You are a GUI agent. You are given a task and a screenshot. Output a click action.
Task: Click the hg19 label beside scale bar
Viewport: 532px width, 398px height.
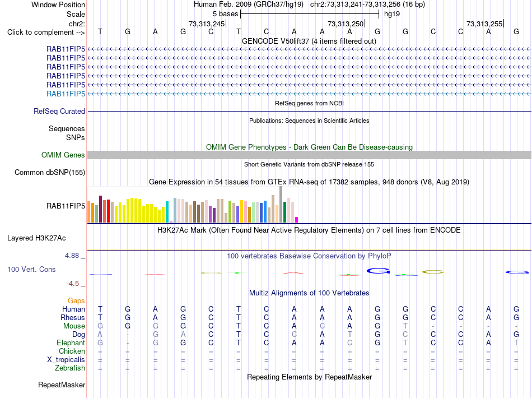[x=392, y=14]
